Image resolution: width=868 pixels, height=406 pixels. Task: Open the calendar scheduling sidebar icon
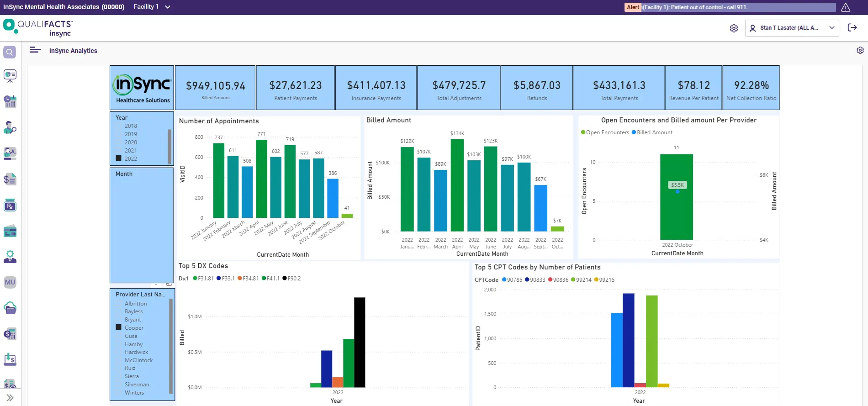[x=10, y=101]
